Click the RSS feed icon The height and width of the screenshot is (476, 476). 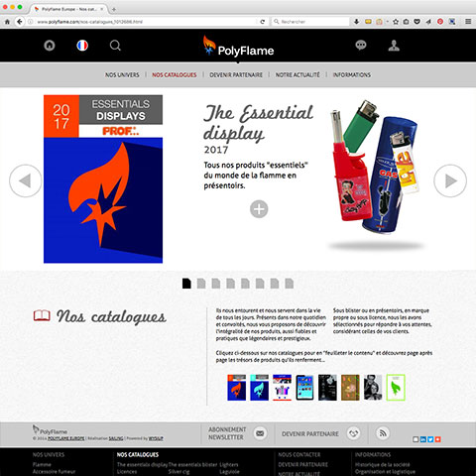(x=383, y=433)
